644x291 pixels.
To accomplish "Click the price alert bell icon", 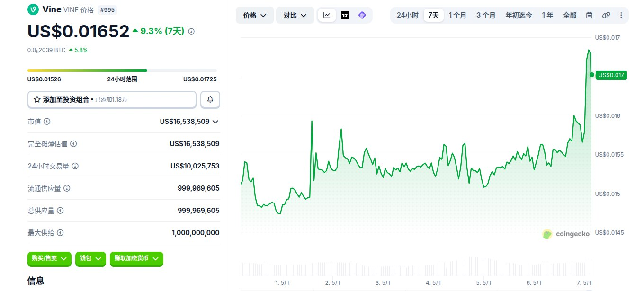I will (x=210, y=99).
